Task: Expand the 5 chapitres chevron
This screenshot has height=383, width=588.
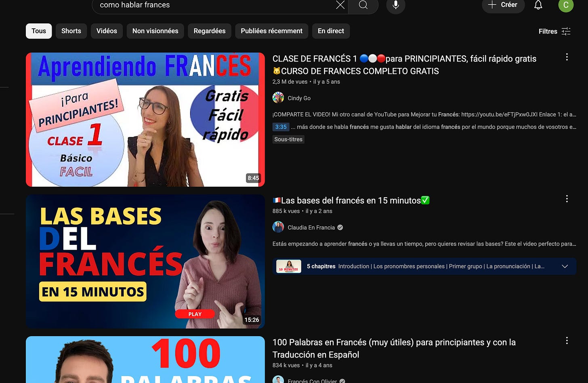Action: 565,266
